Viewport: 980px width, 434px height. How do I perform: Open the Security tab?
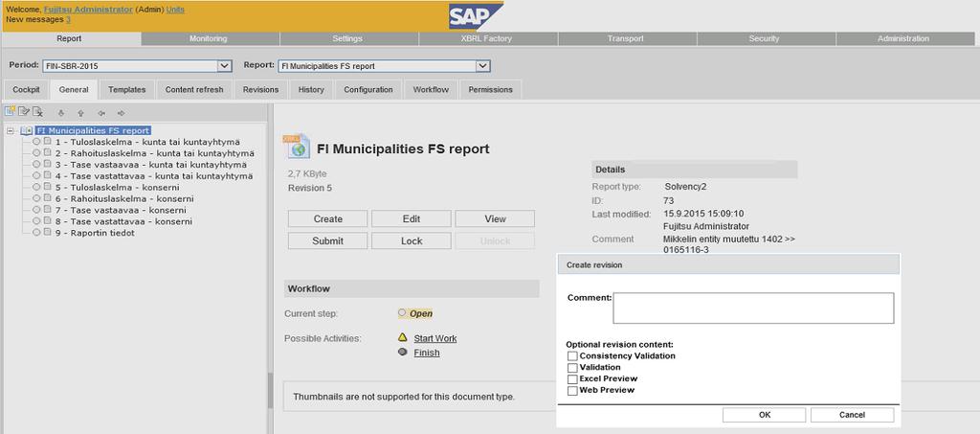[765, 38]
